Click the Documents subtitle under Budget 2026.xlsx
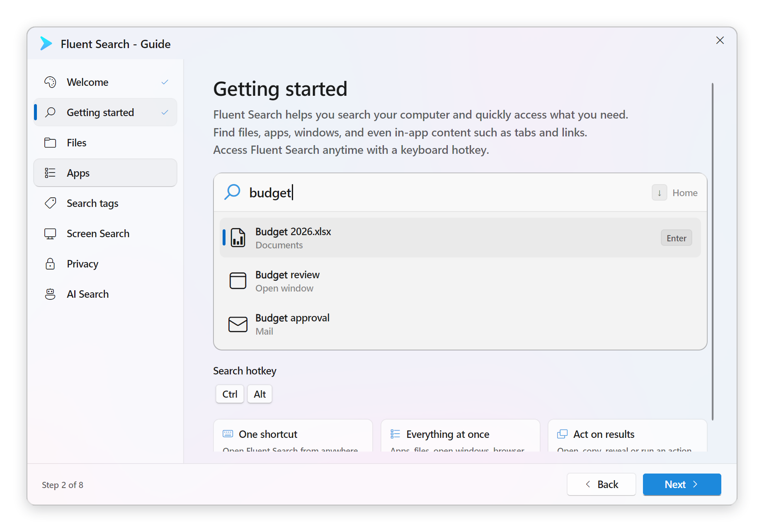This screenshot has width=764, height=532. (279, 245)
